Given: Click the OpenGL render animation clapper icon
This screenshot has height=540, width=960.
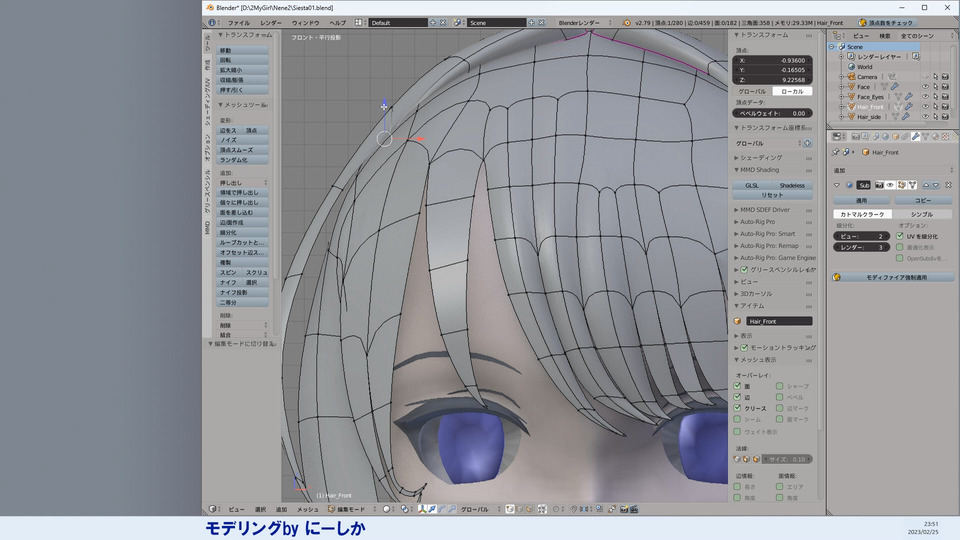Looking at the screenshot, I should (x=634, y=509).
